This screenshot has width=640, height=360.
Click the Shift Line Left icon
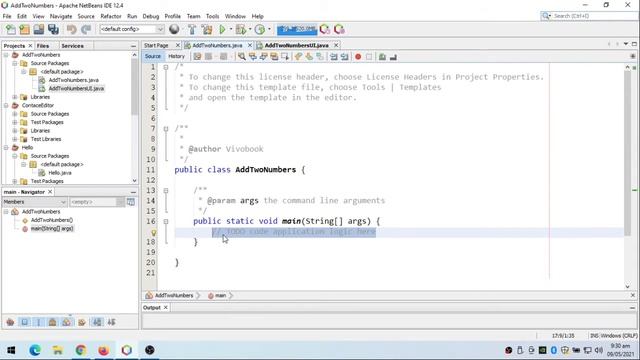tap(333, 57)
